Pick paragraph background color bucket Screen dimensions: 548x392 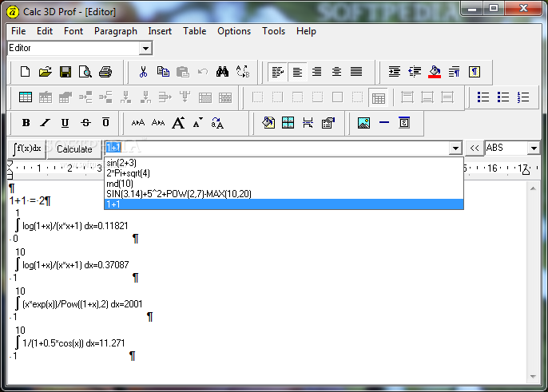[x=435, y=72]
